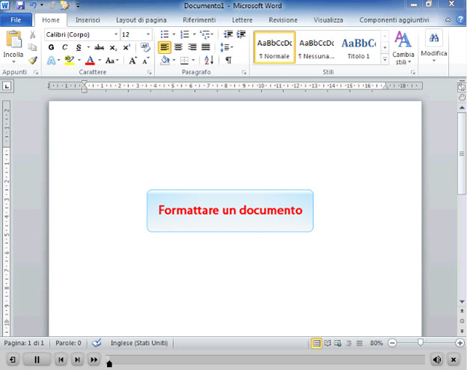Open line spacing options
467x370 pixels.
pyautogui.click(x=226, y=47)
